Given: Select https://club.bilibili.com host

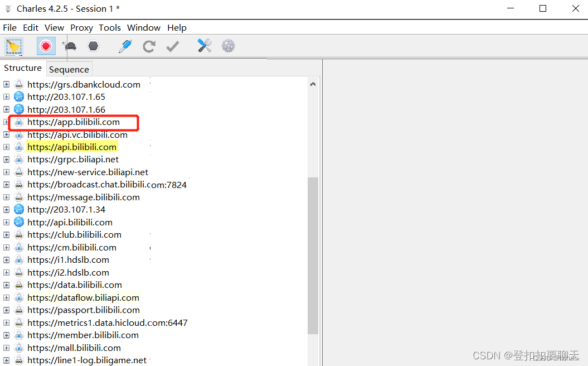Looking at the screenshot, I should [x=74, y=235].
